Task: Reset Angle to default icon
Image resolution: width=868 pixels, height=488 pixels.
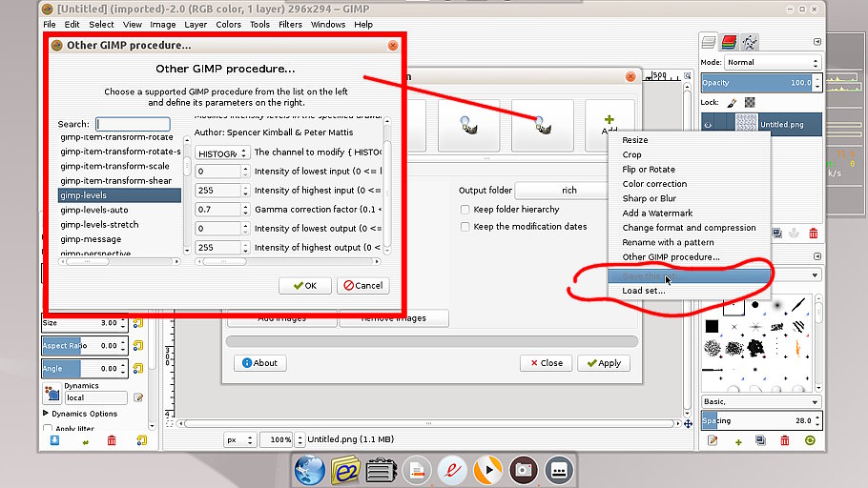Action: [138, 368]
